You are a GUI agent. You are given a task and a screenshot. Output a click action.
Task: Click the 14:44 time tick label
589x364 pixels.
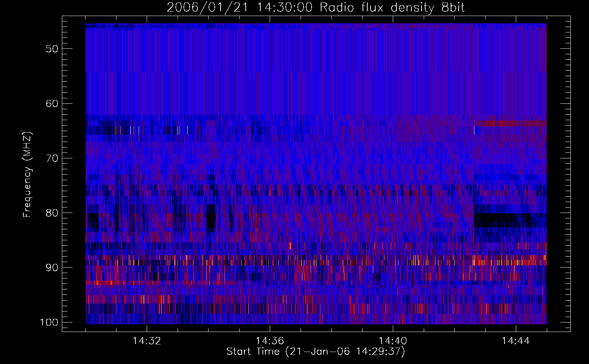[516, 341]
